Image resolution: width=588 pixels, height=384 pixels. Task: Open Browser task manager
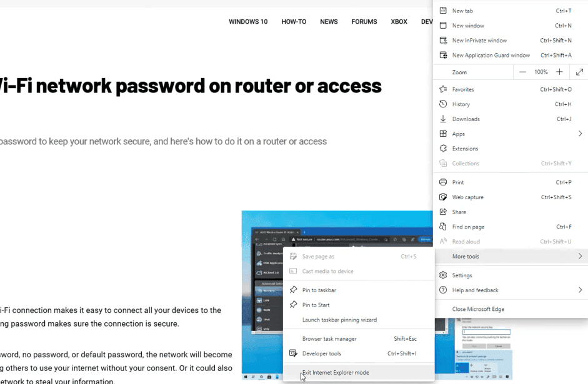coord(359,338)
